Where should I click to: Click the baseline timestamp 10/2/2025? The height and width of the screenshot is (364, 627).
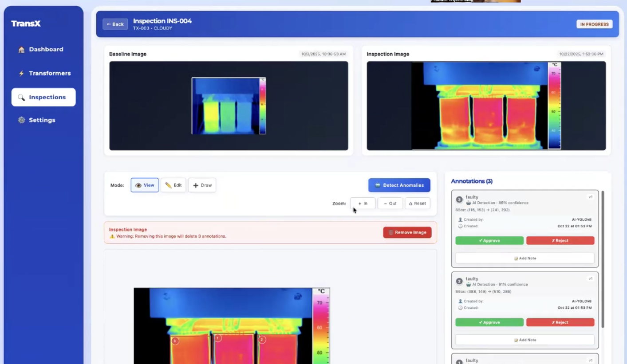pyautogui.click(x=323, y=54)
